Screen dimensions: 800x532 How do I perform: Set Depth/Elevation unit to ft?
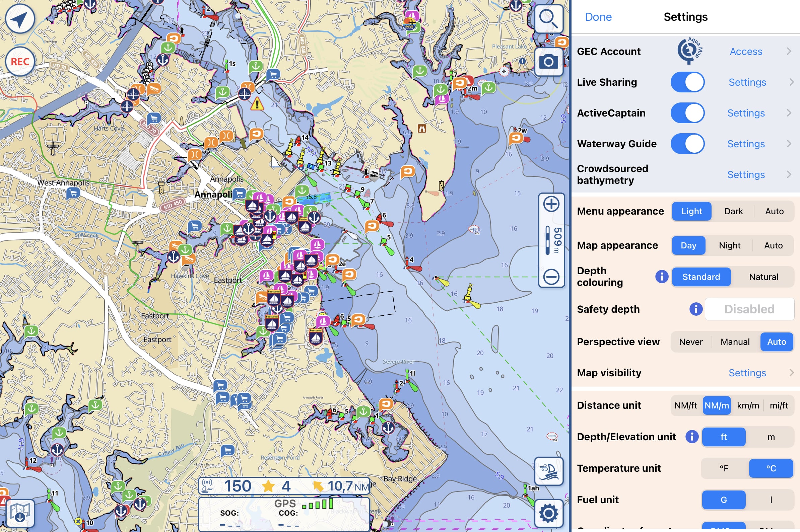pos(724,437)
